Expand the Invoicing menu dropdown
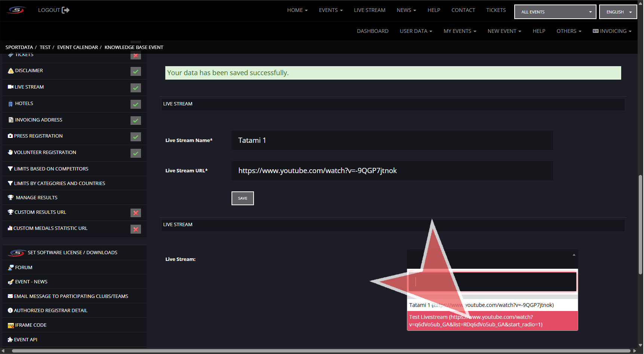The image size is (644, 354). 612,31
